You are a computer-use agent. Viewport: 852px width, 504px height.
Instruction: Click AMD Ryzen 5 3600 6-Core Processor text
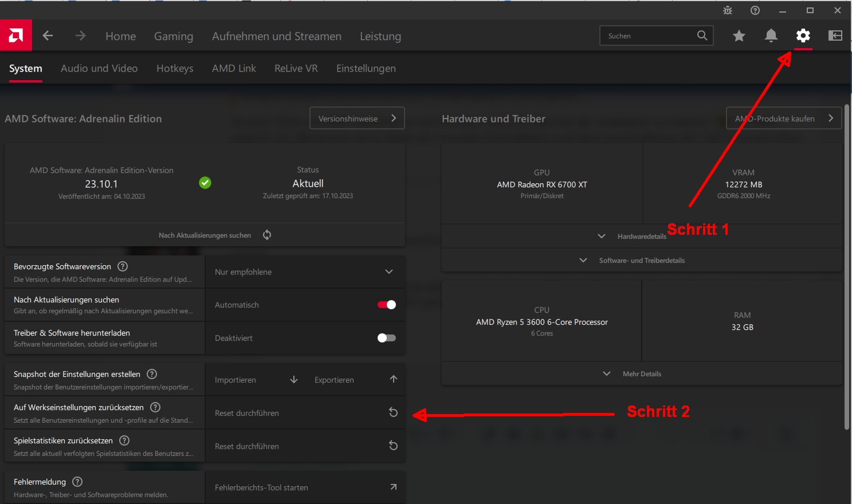pos(542,322)
